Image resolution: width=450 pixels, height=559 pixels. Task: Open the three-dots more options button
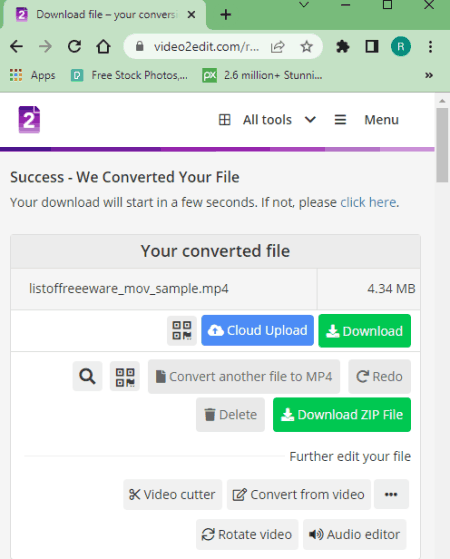(x=391, y=494)
